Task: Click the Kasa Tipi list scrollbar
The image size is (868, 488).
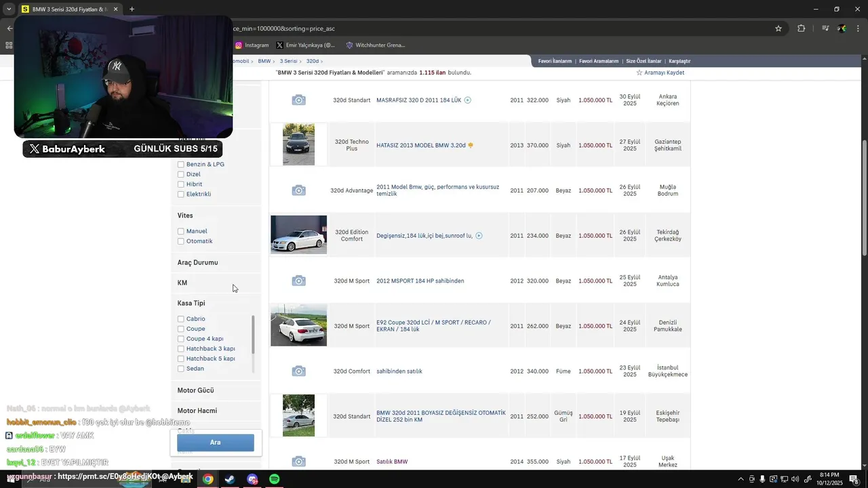Action: (x=253, y=334)
